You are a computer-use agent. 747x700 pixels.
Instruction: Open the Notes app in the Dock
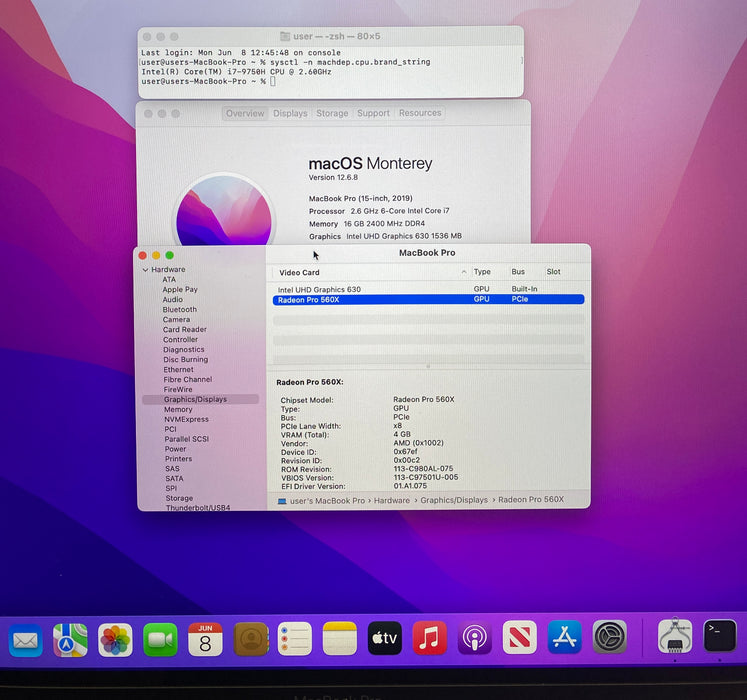click(x=340, y=639)
